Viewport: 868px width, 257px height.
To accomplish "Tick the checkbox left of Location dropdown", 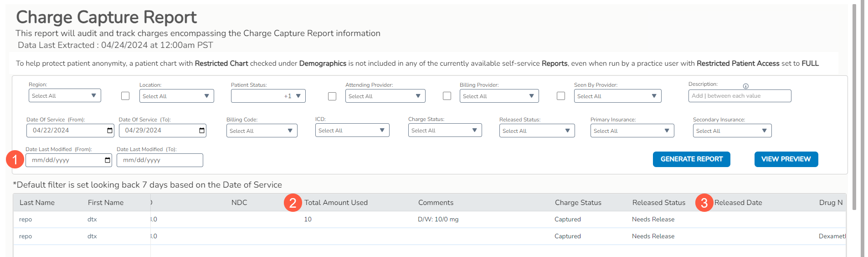I will click(x=125, y=96).
